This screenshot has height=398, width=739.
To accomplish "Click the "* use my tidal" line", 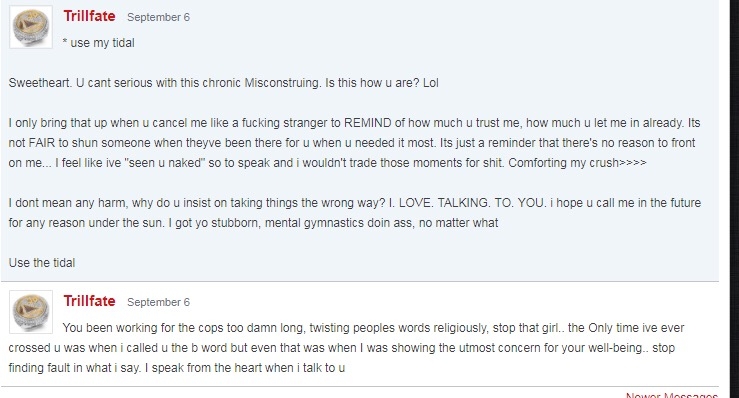I will coord(99,43).
